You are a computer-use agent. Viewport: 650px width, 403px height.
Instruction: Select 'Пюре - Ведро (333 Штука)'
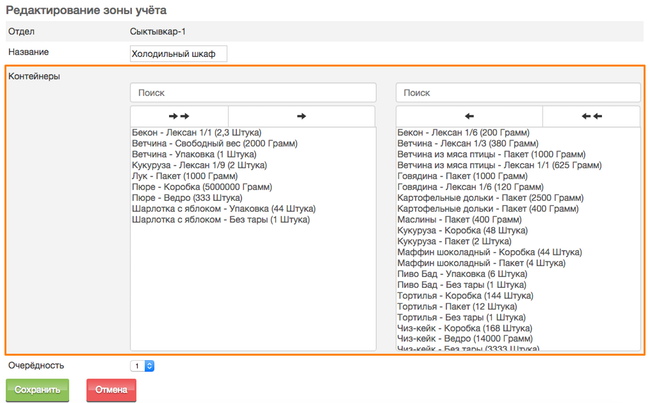tap(187, 198)
